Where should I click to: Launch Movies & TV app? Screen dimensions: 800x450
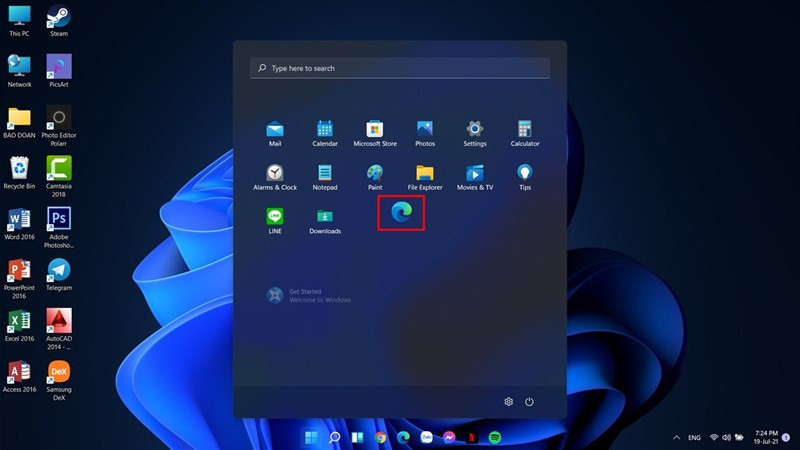[475, 178]
